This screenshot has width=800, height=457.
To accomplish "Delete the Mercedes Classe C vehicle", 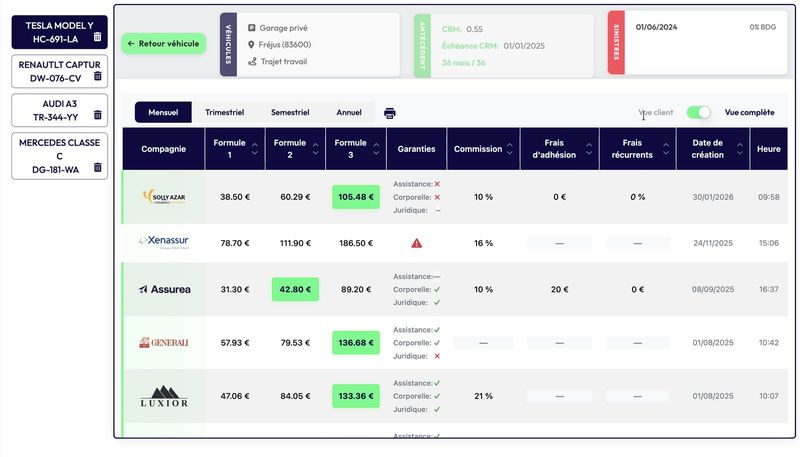I will pos(97,167).
